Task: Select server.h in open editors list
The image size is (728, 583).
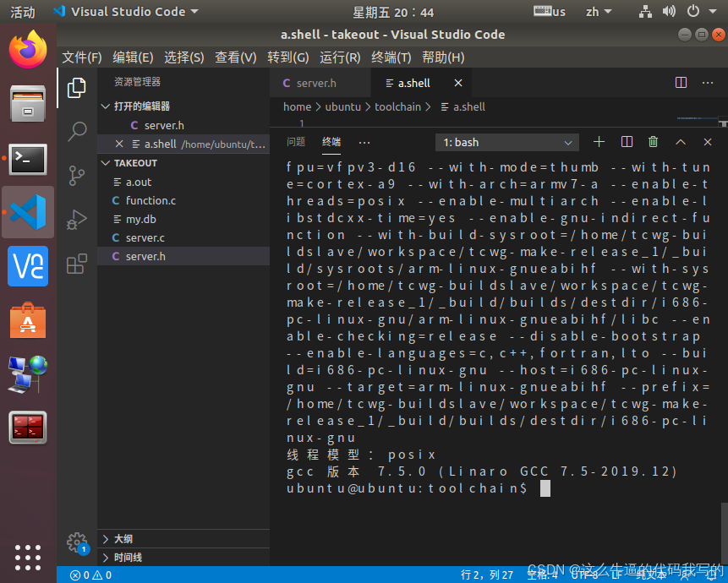Action: pyautogui.click(x=183, y=126)
